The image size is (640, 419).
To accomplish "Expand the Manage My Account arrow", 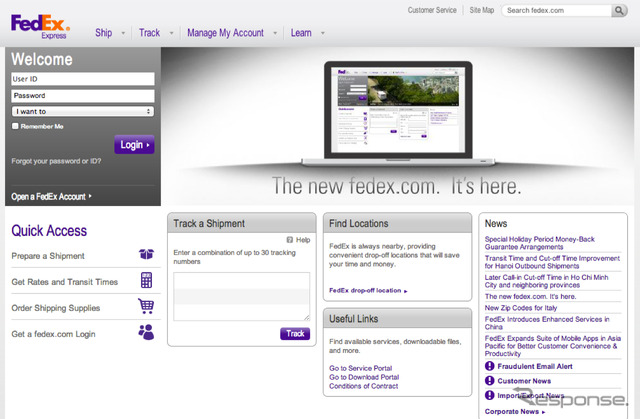I will pyautogui.click(x=275, y=33).
